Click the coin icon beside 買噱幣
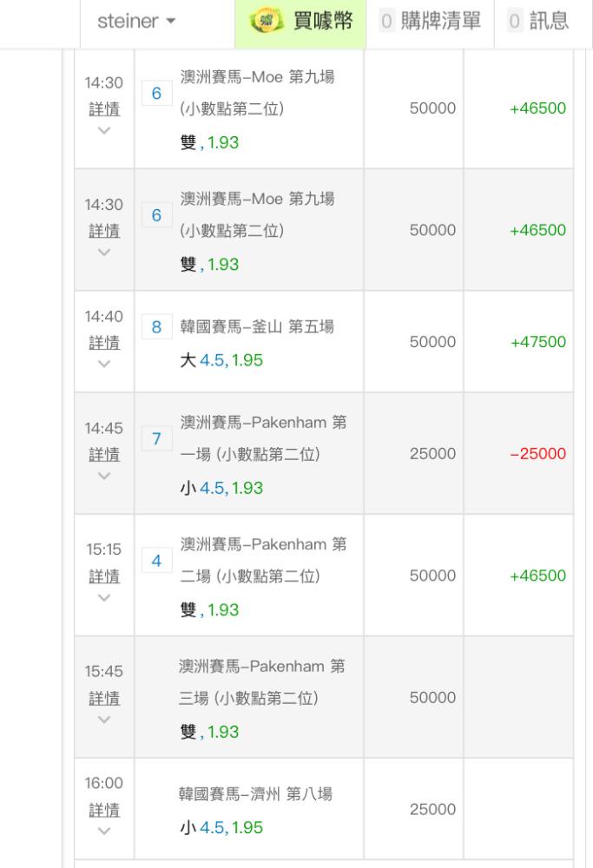The height and width of the screenshot is (868, 593). (x=263, y=22)
